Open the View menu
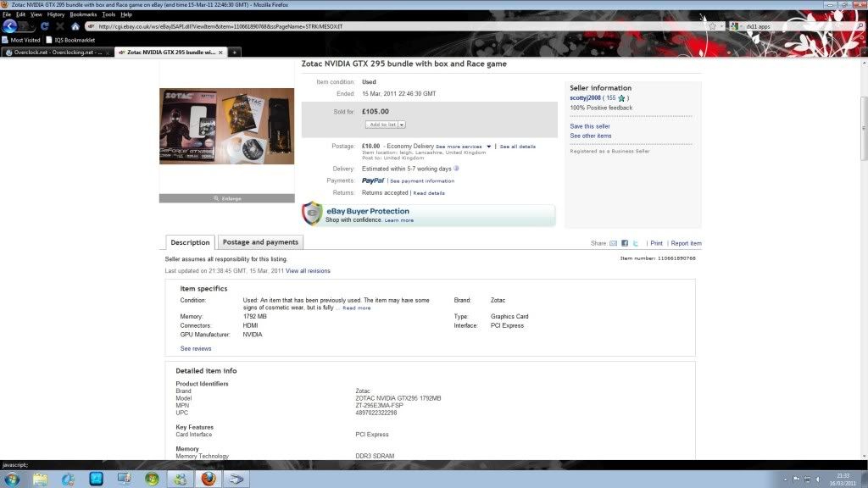Viewport: 868px width, 488px height. (36, 14)
